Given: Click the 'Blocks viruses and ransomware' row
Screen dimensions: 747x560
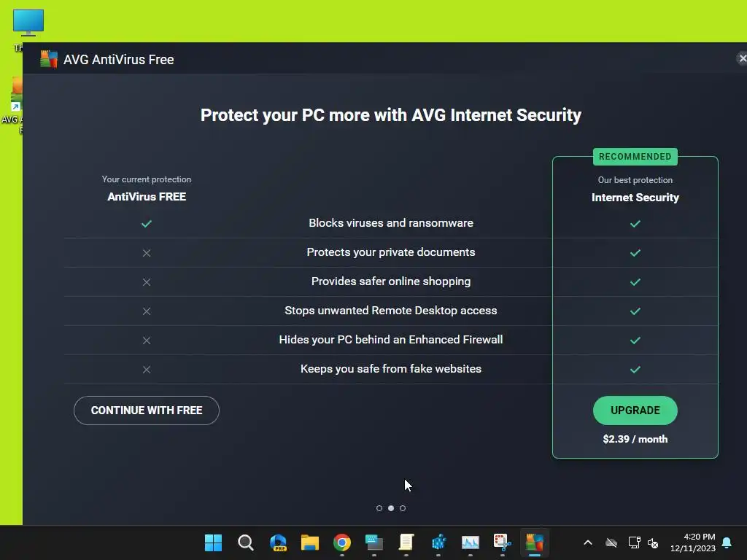Looking at the screenshot, I should [391, 223].
